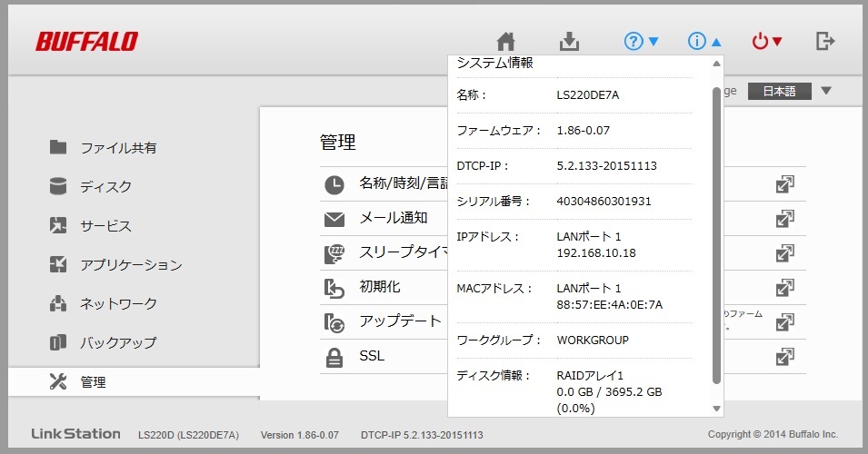This screenshot has height=454, width=868.
Task: Click the popup icon in SSL row
Action: pyautogui.click(x=785, y=357)
